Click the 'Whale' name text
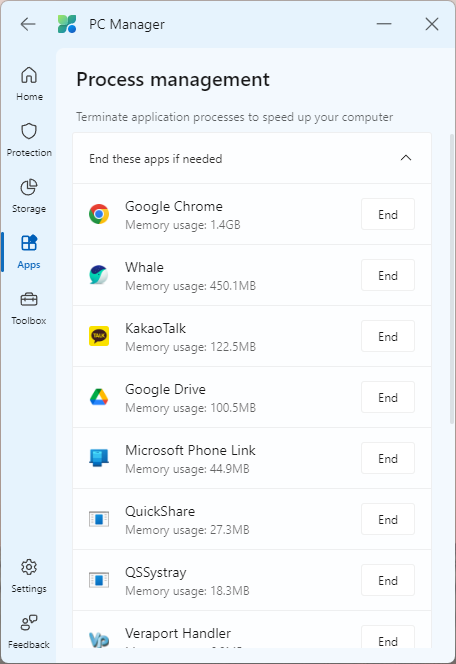Viewport: 456px width, 664px height. click(144, 267)
